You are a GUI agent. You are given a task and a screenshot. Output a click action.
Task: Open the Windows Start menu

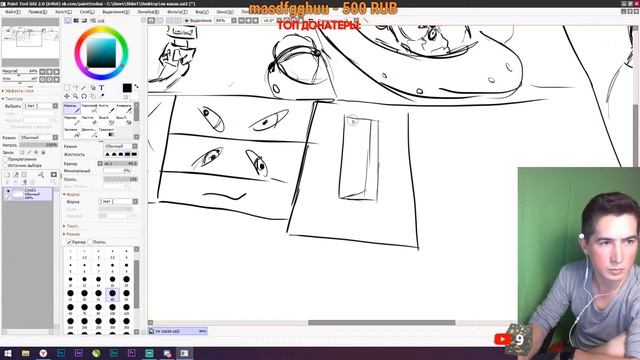click(x=7, y=353)
